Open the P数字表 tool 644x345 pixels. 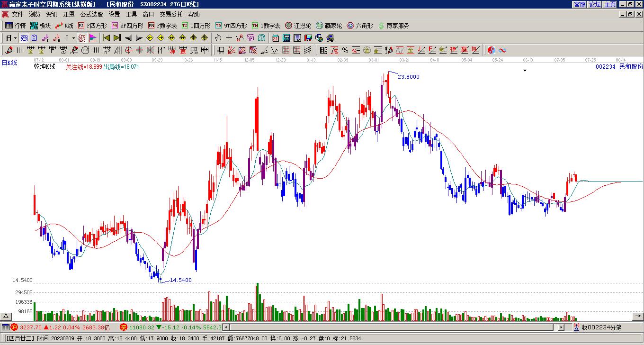(162, 26)
